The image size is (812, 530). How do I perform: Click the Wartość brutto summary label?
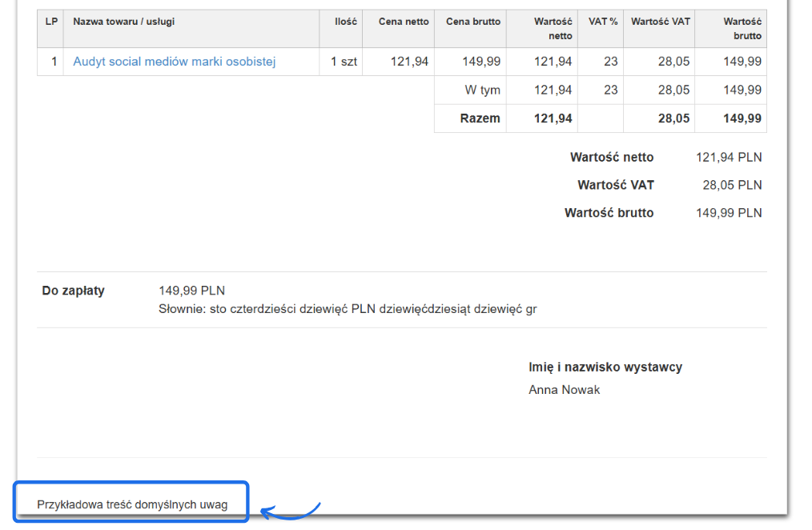(x=609, y=213)
